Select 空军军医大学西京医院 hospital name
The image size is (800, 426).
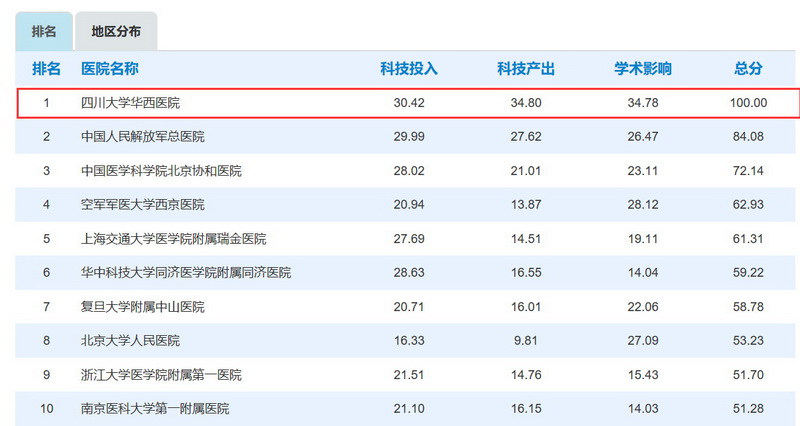point(143,205)
